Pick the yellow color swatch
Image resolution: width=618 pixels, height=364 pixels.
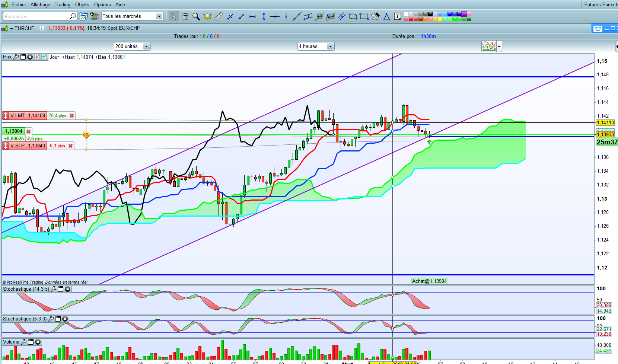(440, 19)
